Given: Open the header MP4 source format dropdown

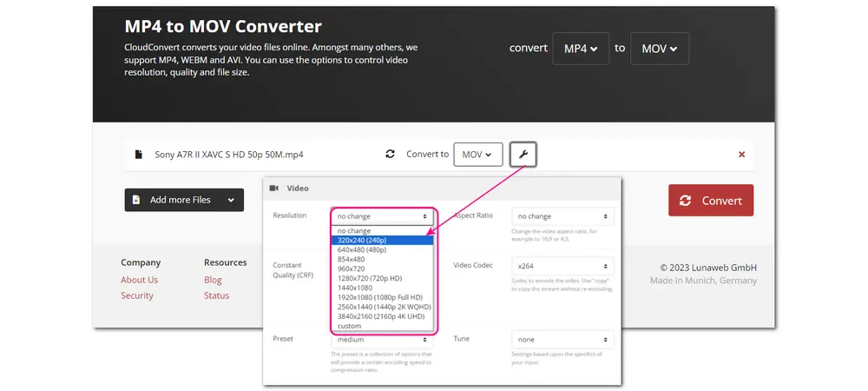Looking at the screenshot, I should (581, 49).
